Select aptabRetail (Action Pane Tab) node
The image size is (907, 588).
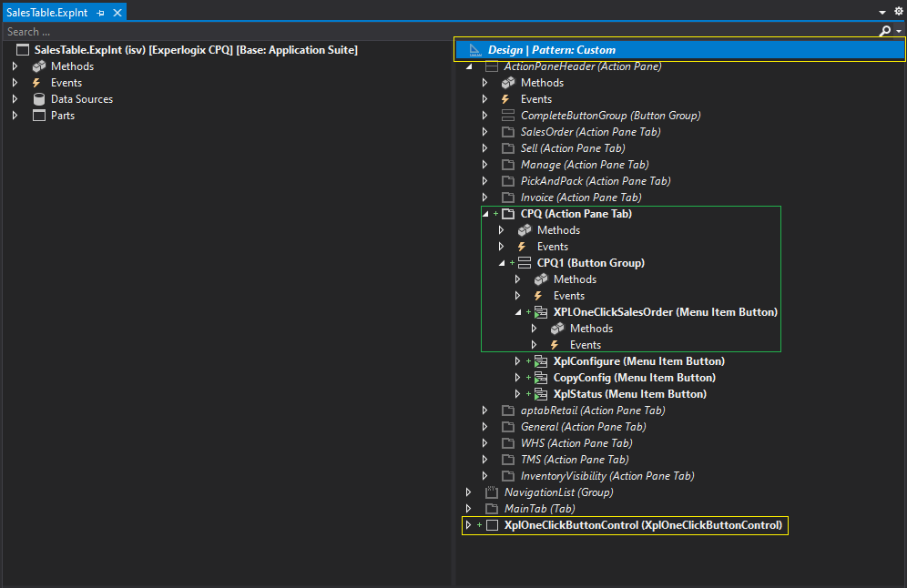point(593,411)
